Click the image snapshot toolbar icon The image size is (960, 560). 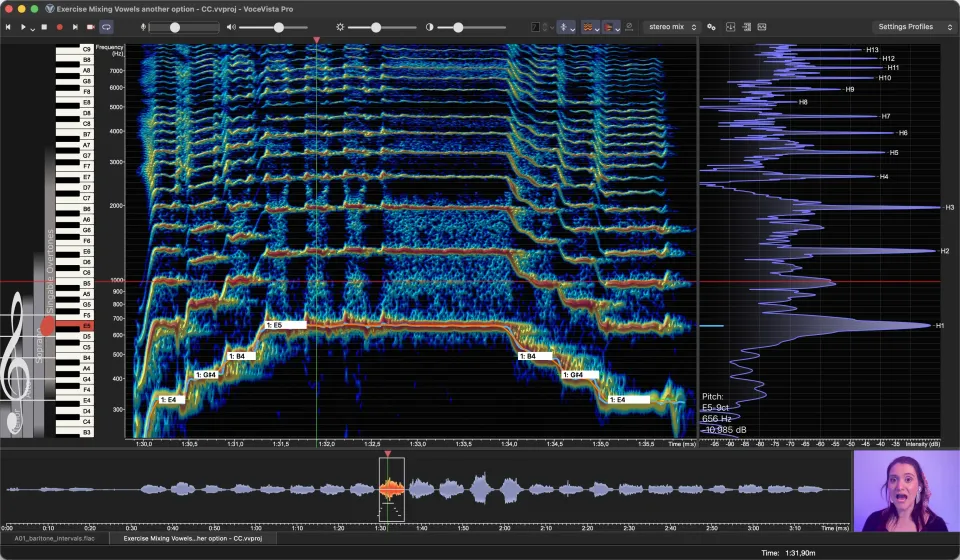(x=762, y=27)
